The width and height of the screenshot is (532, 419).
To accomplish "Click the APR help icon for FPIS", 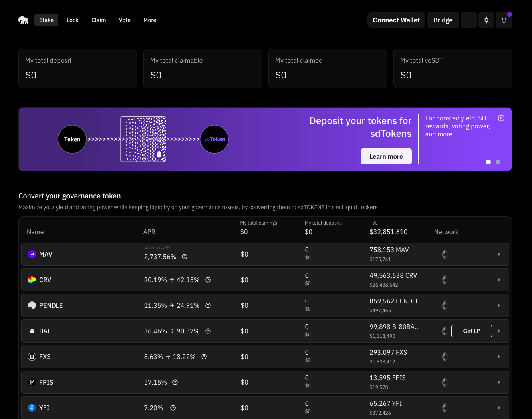I will 175,382.
